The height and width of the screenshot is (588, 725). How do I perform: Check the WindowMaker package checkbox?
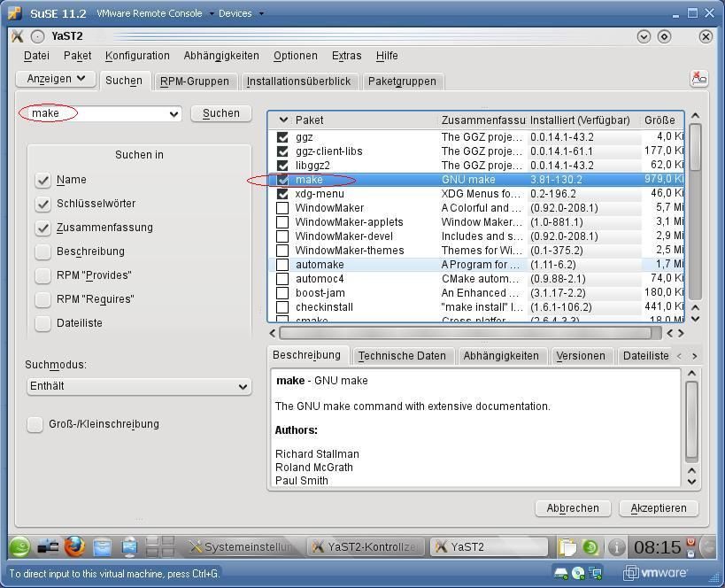click(x=282, y=208)
